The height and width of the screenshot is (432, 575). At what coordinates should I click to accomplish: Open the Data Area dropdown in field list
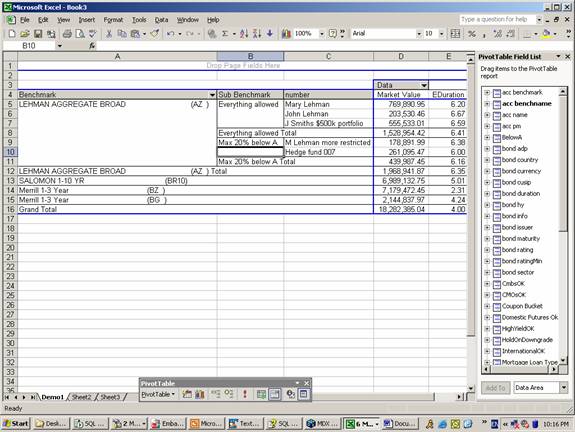564,387
